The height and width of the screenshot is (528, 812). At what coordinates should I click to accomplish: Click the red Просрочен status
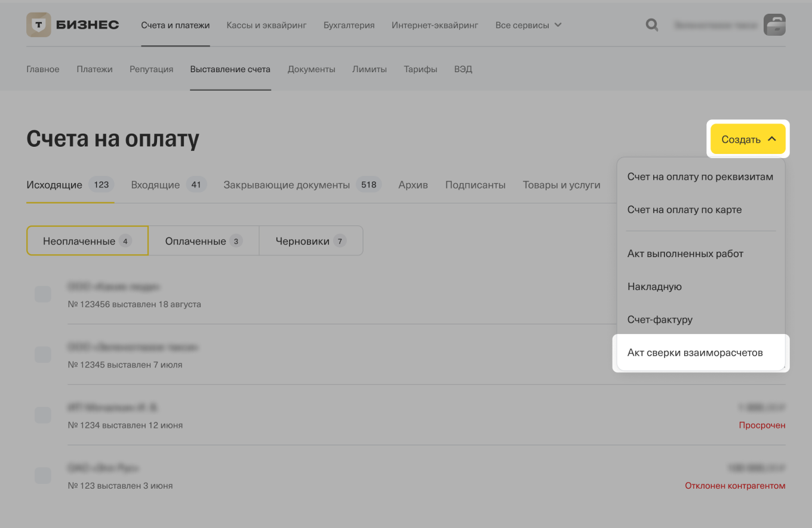pos(762,425)
